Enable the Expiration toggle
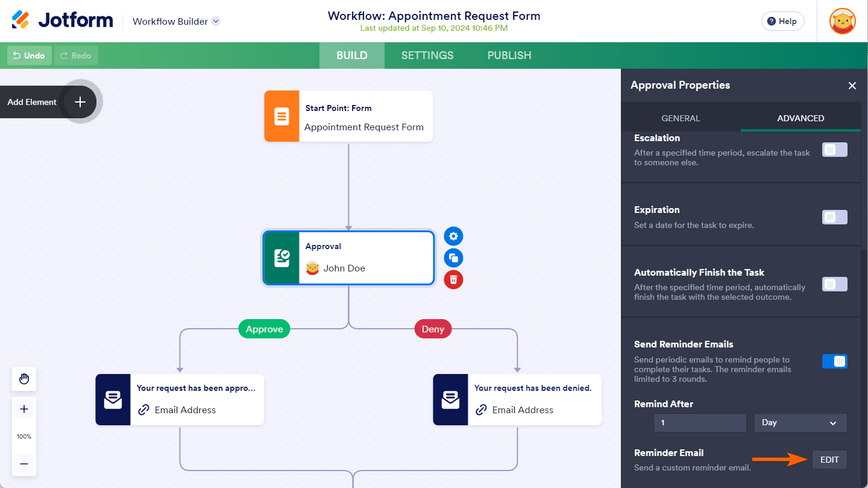This screenshot has width=868, height=488. [x=835, y=217]
